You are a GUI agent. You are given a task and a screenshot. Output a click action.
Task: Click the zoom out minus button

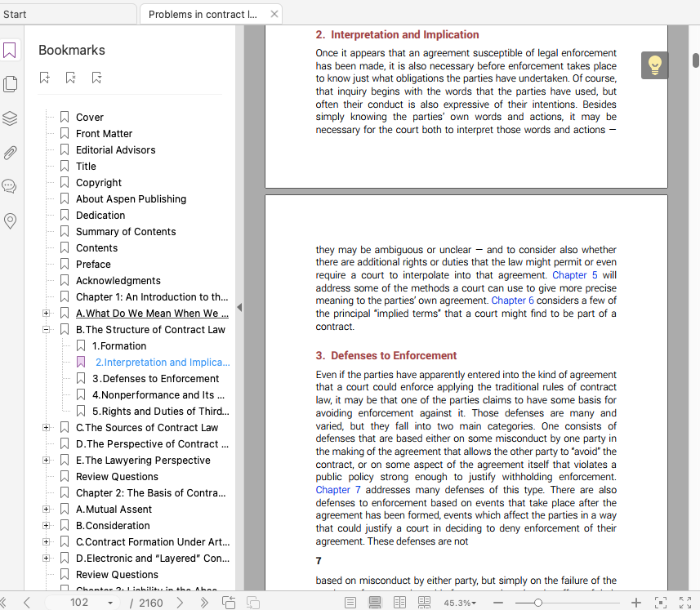tap(498, 603)
